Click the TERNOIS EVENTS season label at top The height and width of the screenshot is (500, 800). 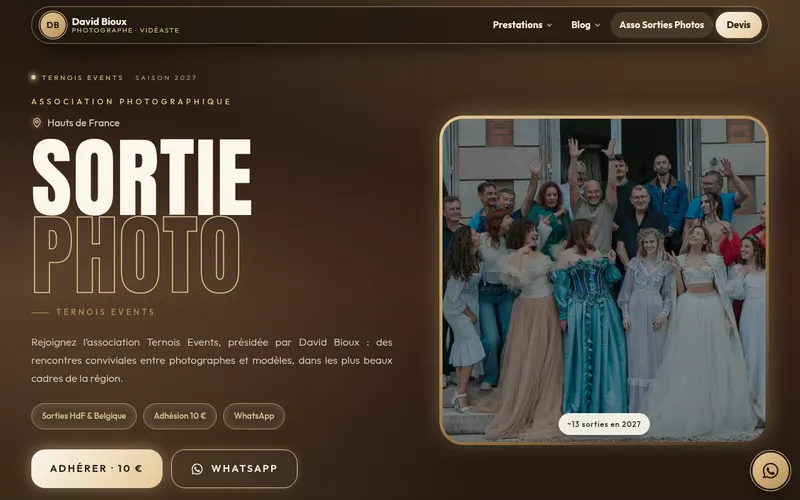83,78
